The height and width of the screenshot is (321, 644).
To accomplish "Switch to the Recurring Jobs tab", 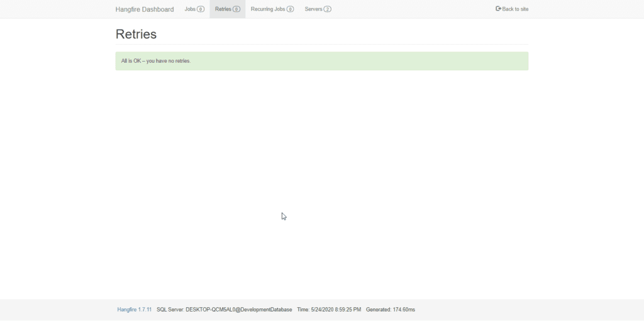I will tap(272, 9).
